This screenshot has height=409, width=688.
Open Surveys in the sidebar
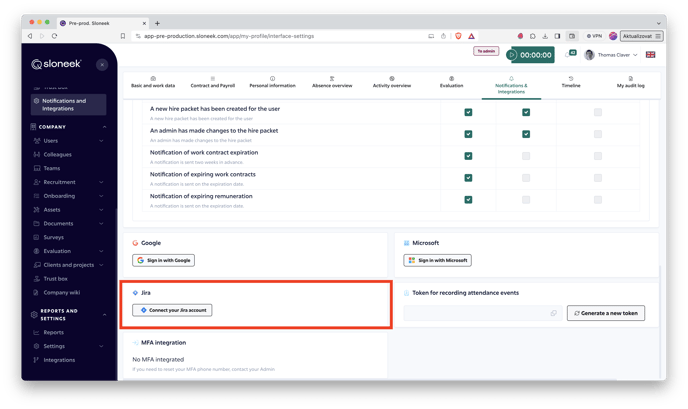[54, 237]
